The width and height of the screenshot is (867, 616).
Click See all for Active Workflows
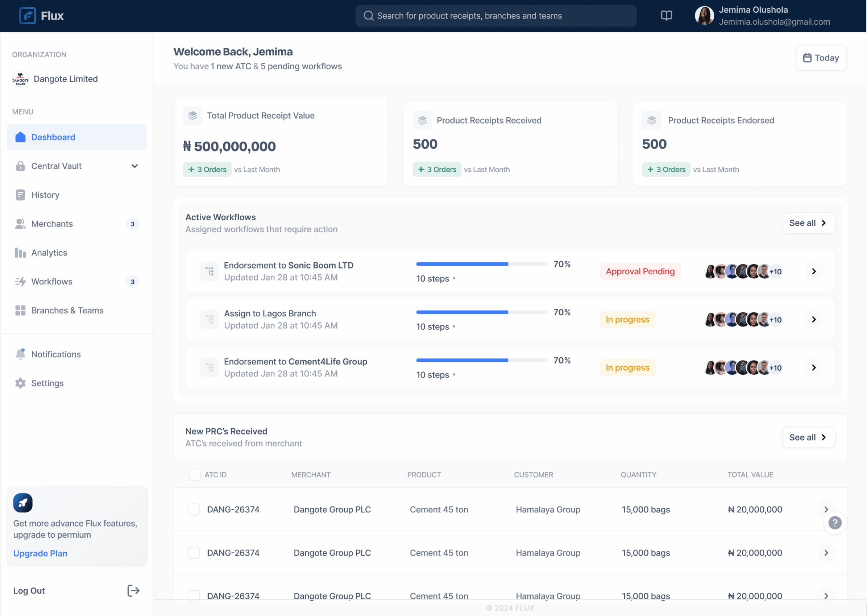[809, 223]
